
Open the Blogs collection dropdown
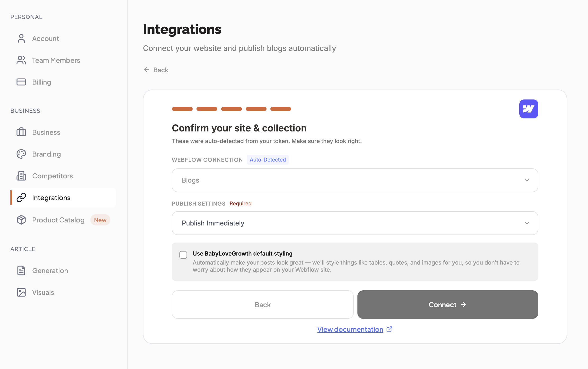[x=355, y=180]
